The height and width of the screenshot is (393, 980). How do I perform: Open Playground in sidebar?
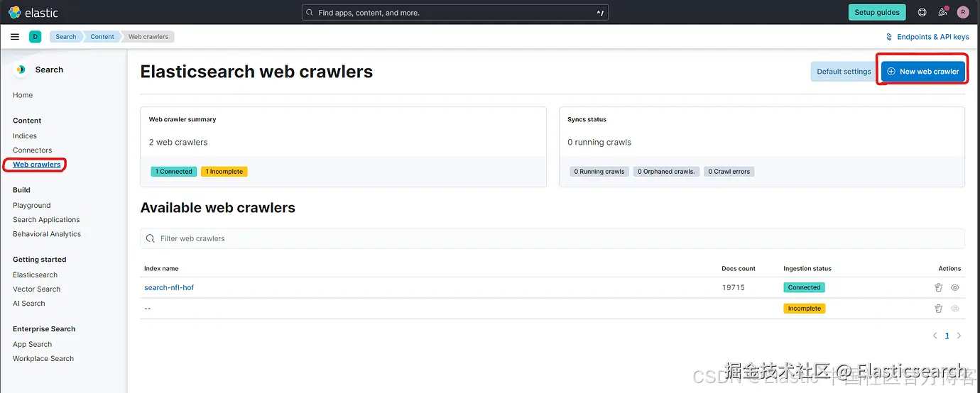click(x=32, y=206)
